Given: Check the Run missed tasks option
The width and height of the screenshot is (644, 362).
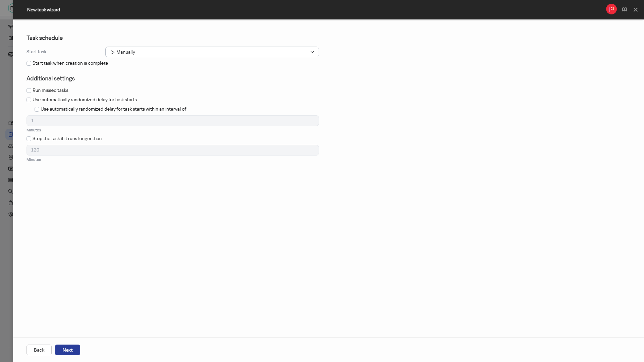Looking at the screenshot, I should 29,90.
